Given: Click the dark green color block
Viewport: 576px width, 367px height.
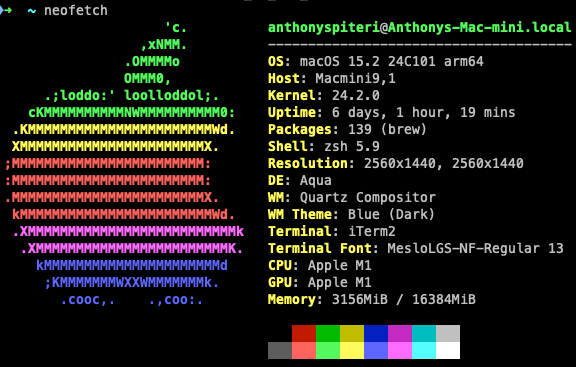Looking at the screenshot, I should click(x=328, y=333).
